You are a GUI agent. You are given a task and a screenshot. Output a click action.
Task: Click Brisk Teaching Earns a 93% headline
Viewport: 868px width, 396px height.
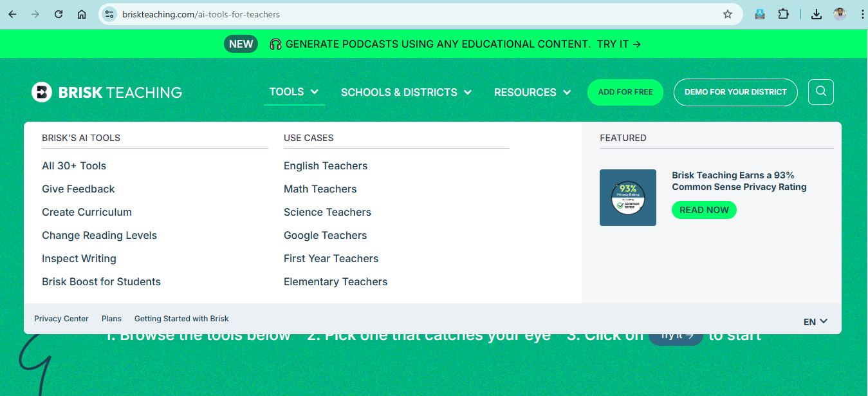pyautogui.click(x=739, y=181)
